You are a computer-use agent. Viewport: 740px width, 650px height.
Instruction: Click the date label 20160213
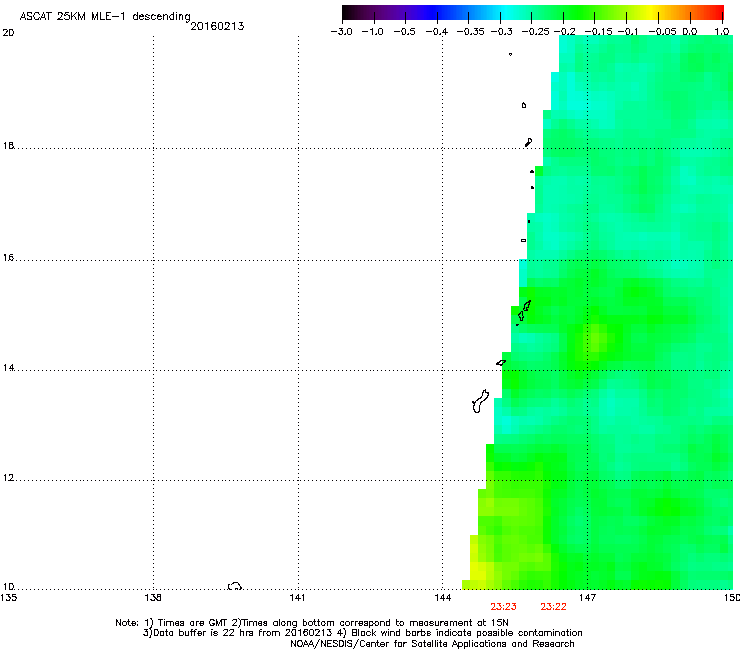coord(217,26)
